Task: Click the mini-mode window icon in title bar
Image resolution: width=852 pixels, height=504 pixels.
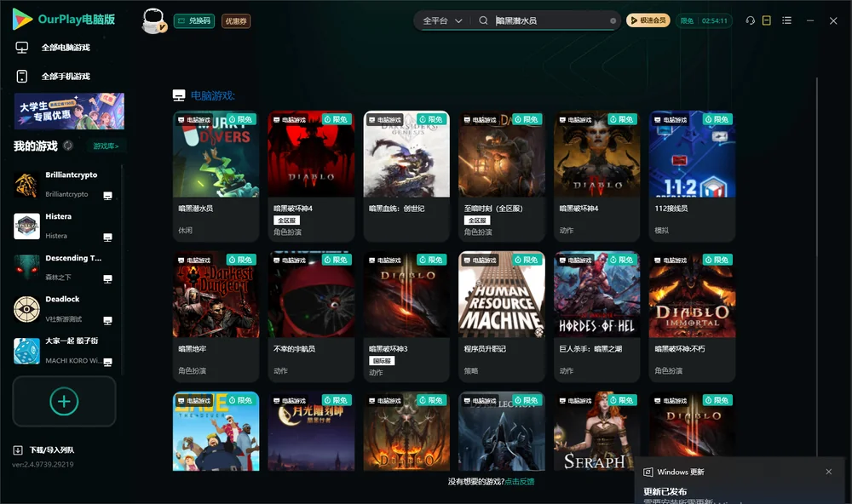Action: [767, 20]
